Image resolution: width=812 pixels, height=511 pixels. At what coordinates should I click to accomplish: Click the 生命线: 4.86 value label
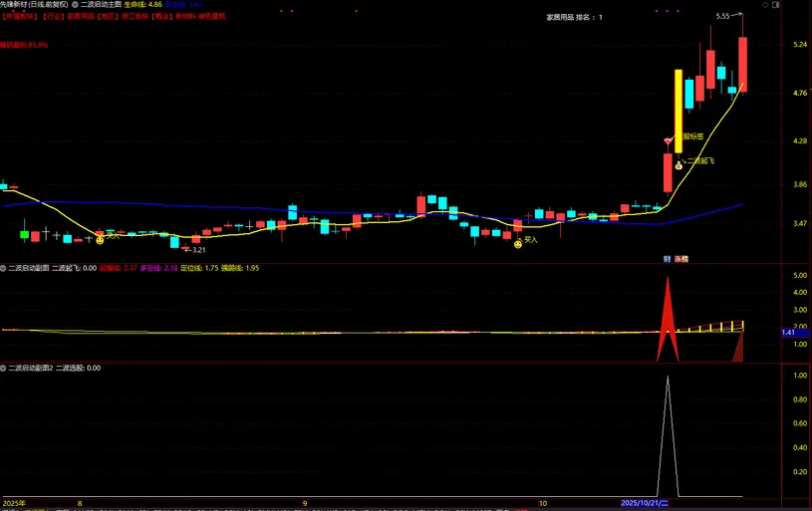[x=142, y=4]
